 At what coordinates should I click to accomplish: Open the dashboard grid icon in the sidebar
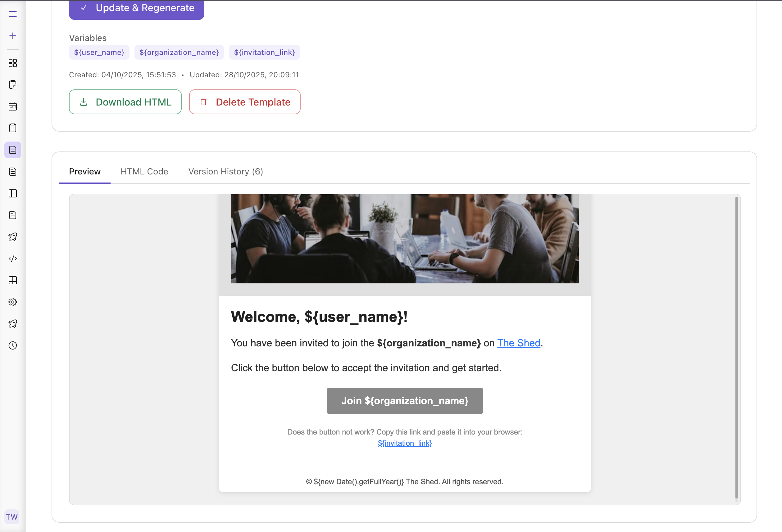pyautogui.click(x=12, y=63)
